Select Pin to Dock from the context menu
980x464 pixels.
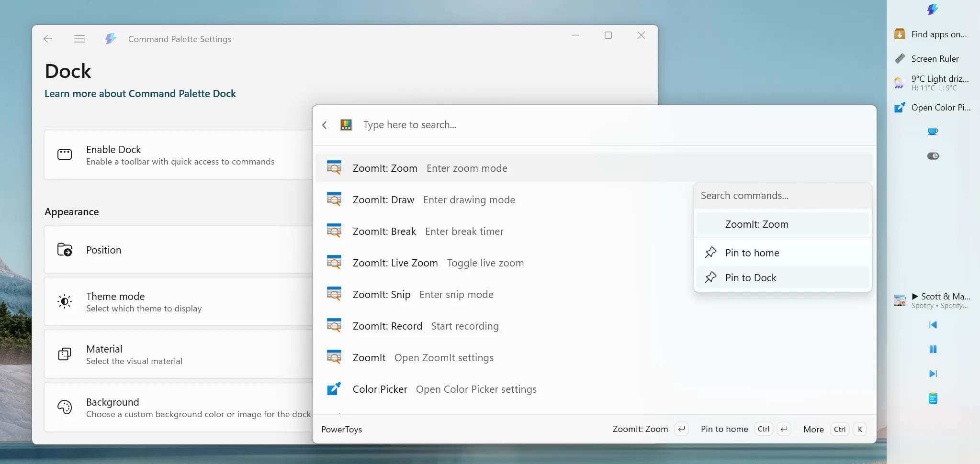click(750, 277)
